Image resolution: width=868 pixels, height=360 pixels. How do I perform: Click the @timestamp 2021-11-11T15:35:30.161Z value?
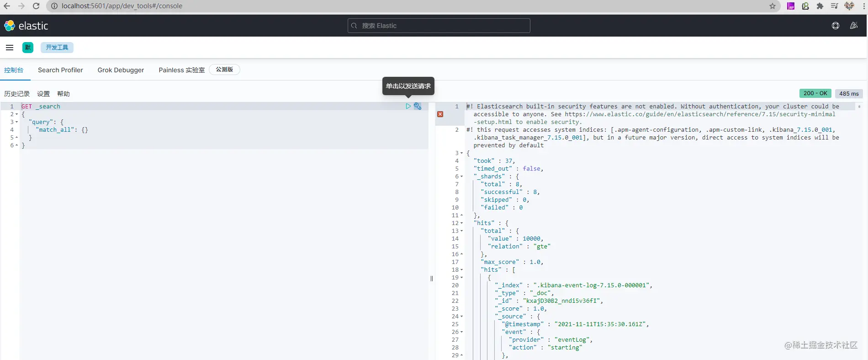coord(600,324)
